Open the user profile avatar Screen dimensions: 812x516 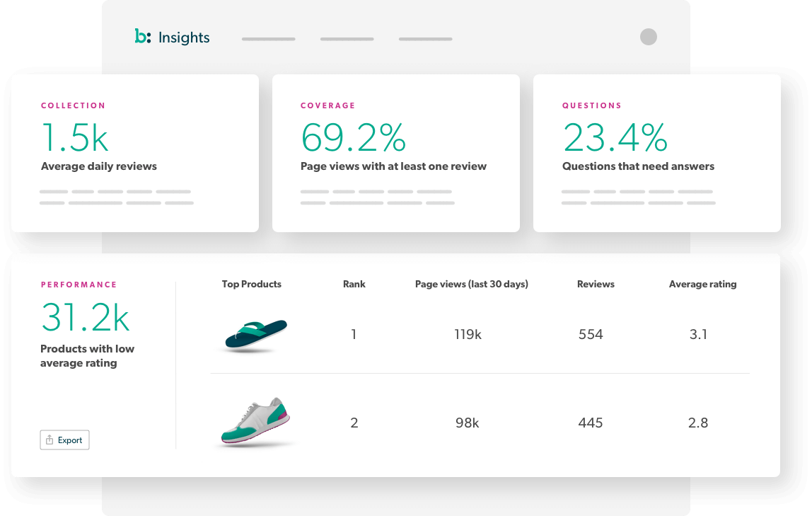tap(648, 37)
